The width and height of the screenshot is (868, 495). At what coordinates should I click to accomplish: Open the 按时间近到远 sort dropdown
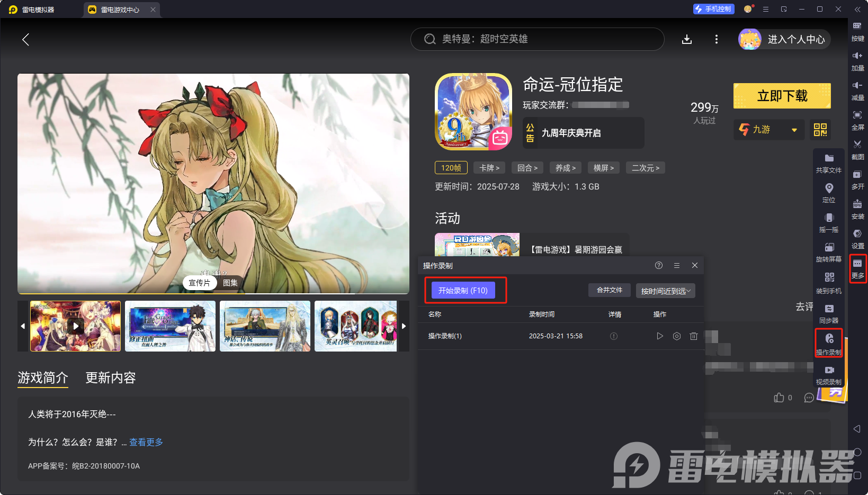pos(666,291)
